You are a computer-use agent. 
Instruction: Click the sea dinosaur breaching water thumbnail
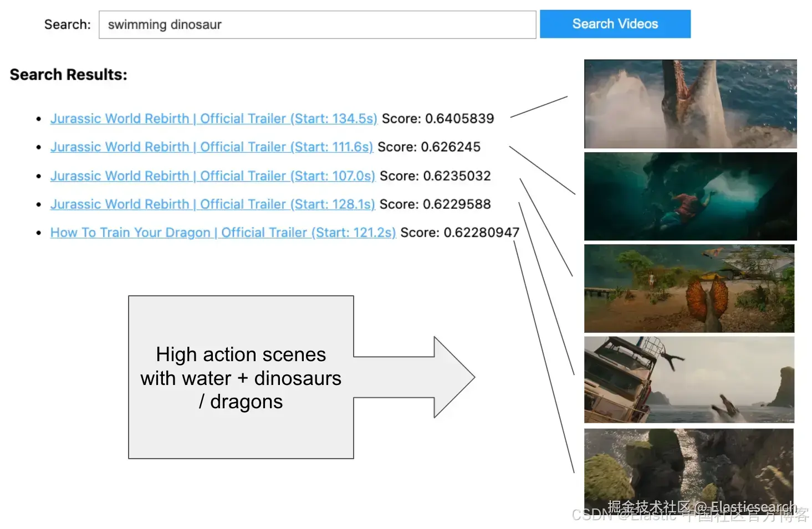[690, 104]
